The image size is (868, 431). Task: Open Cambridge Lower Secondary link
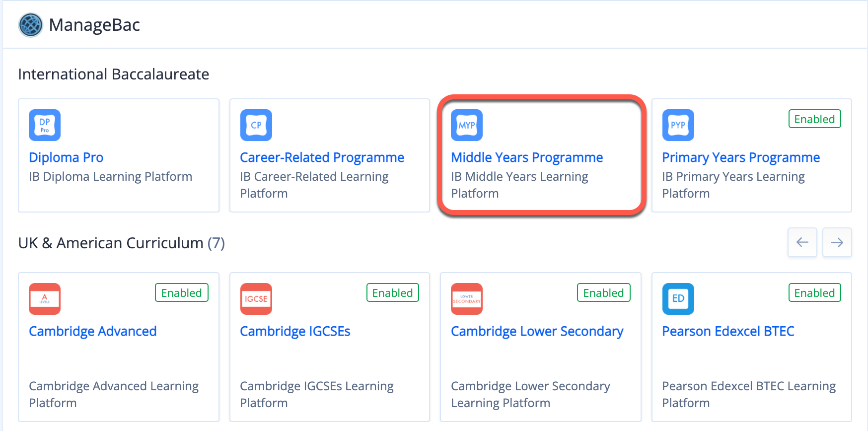537,331
